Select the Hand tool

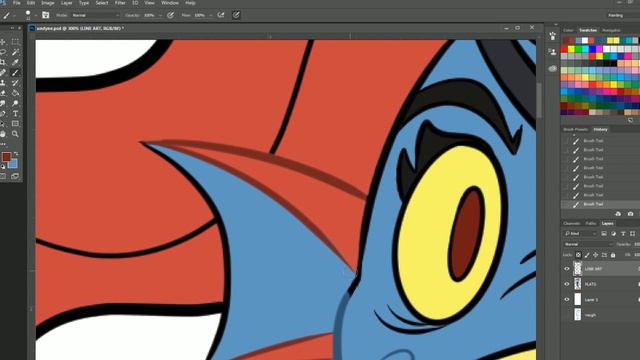point(3,134)
